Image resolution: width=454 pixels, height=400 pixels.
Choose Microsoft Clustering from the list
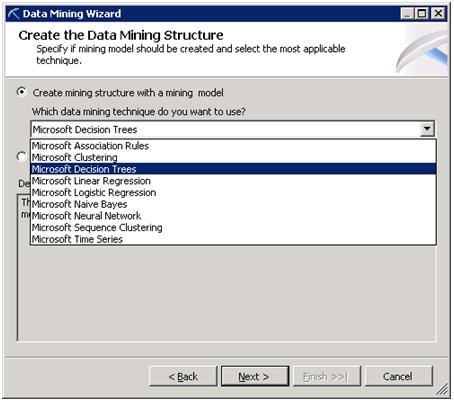tap(233, 157)
